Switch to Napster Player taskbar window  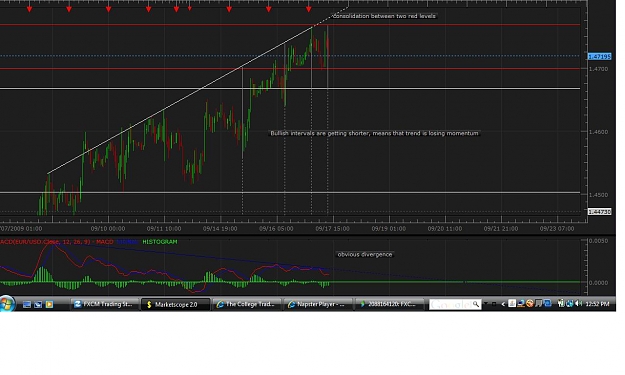(x=318, y=304)
